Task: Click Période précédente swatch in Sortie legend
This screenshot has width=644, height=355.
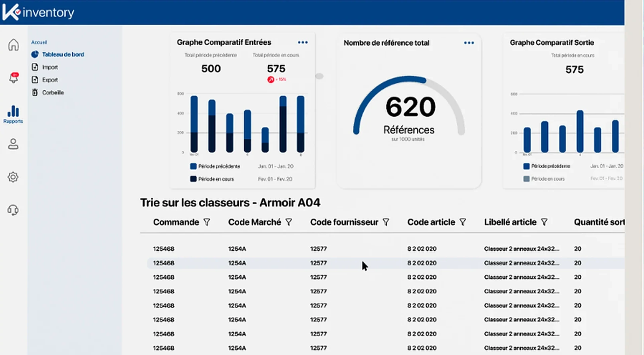Action: pos(527,166)
